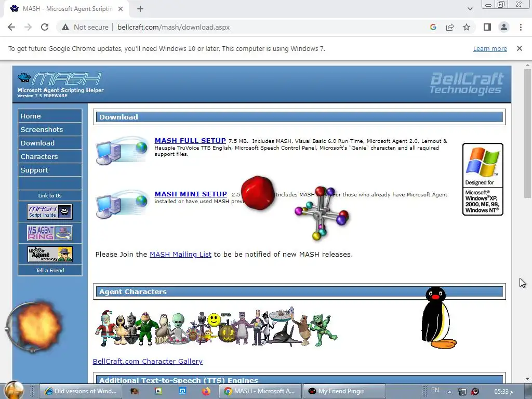Click the network icon in system tray
This screenshot has width=532, height=399.
(462, 392)
